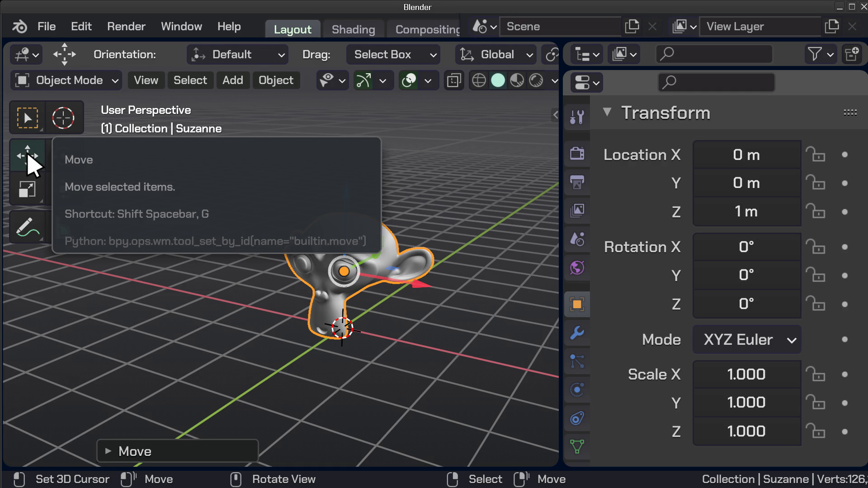868x488 pixels.
Task: Open the Object Data mesh properties tab
Action: click(x=577, y=446)
